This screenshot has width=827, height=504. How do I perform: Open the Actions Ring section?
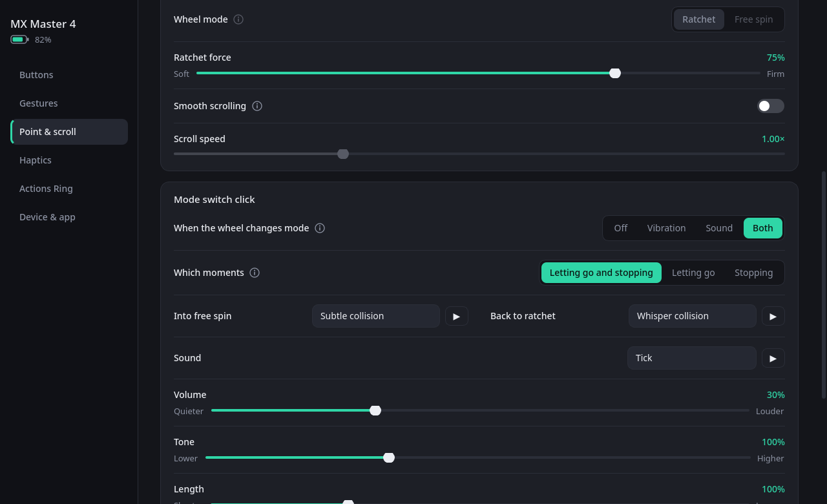pyautogui.click(x=69, y=189)
